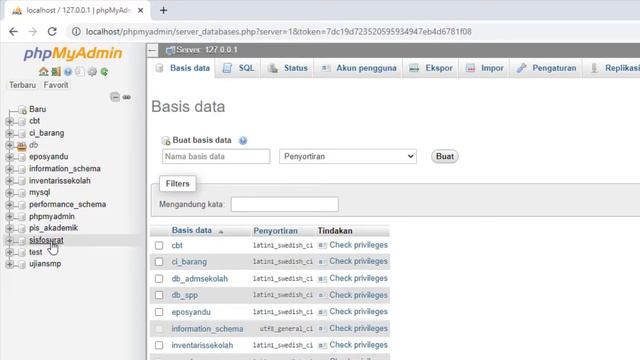The height and width of the screenshot is (360, 640).
Task: Expand the mysql tree node
Action: pos(9,193)
